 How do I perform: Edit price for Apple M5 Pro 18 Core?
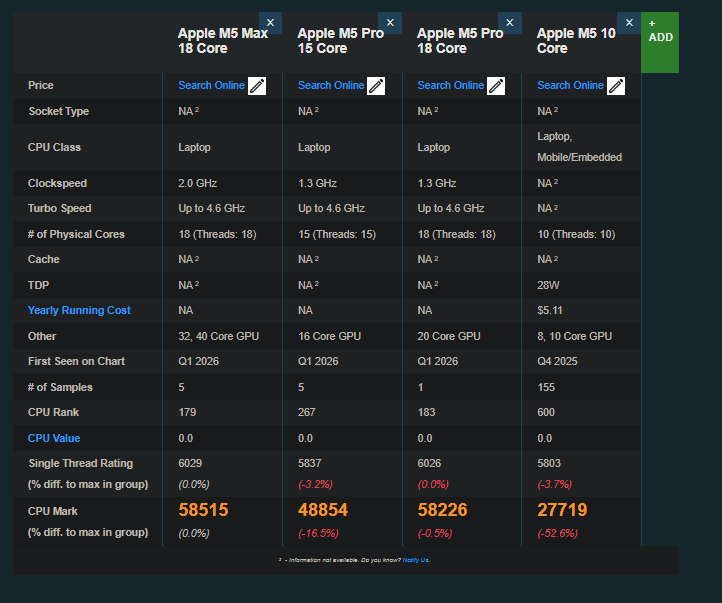[496, 86]
